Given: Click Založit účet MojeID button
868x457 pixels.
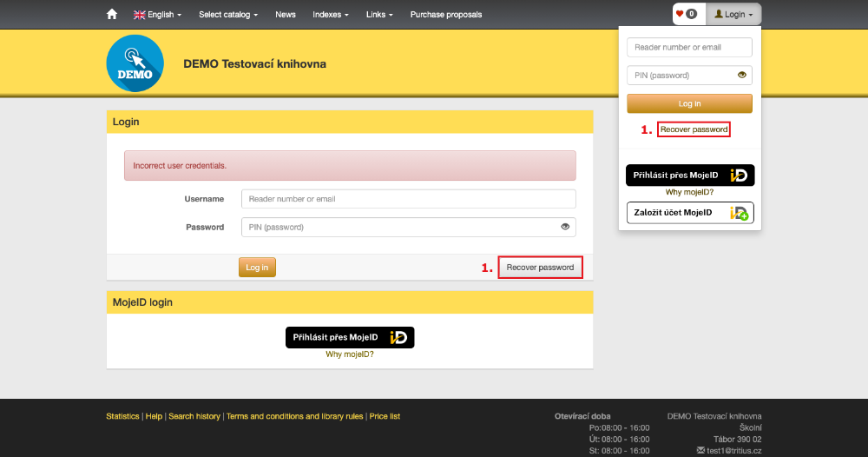Looking at the screenshot, I should (x=690, y=213).
